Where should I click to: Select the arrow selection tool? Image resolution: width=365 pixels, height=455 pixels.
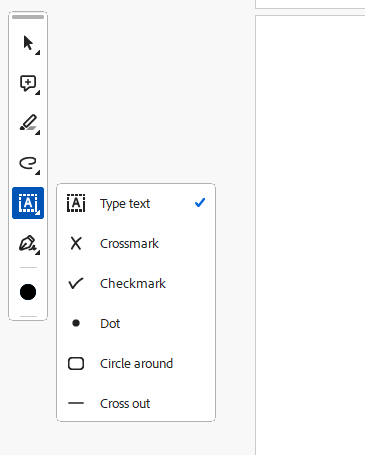click(x=28, y=43)
